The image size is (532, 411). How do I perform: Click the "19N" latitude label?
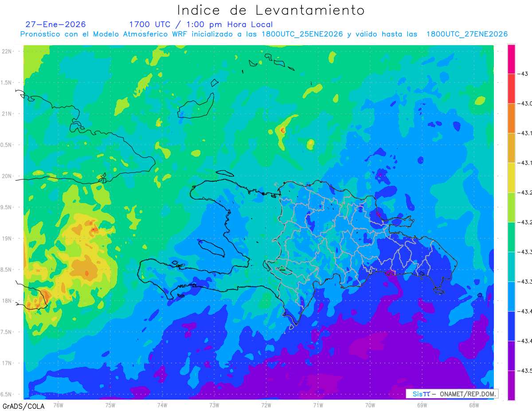coord(6,238)
